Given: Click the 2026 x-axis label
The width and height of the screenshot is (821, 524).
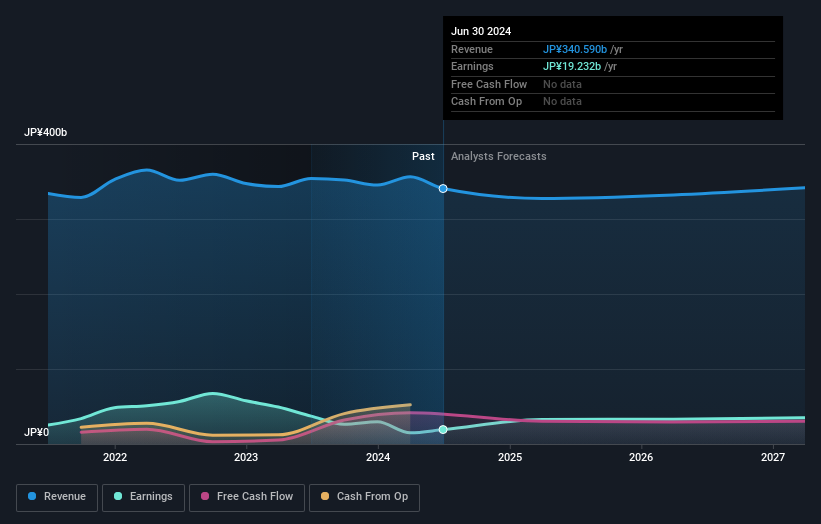Looking at the screenshot, I should [x=641, y=458].
